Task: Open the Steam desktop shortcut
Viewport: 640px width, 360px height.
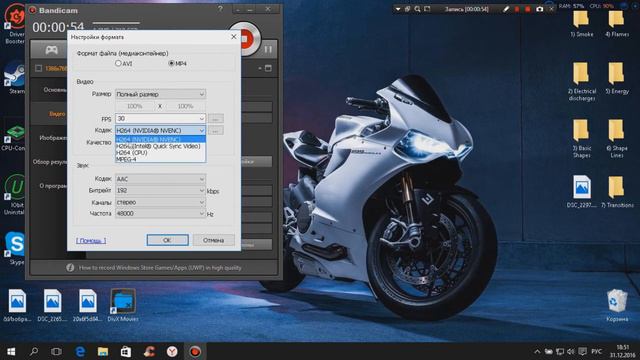Action: [x=16, y=78]
